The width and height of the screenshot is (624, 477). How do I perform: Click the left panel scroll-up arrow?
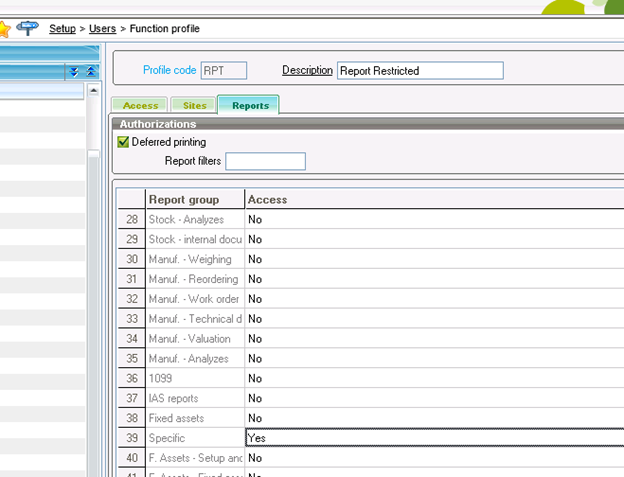tap(94, 91)
